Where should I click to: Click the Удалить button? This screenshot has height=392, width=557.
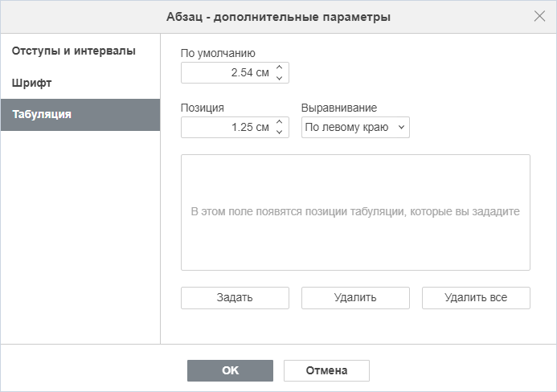click(355, 297)
